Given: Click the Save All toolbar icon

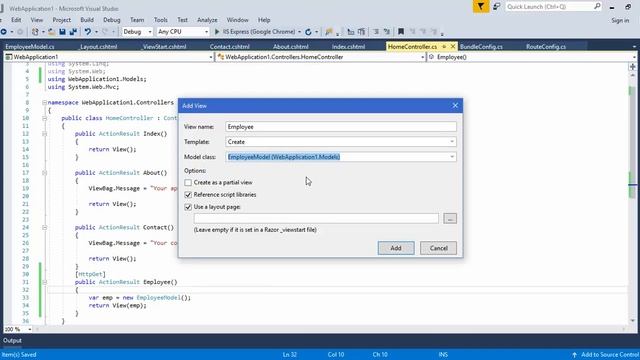Looking at the screenshot, I should click(x=73, y=31).
